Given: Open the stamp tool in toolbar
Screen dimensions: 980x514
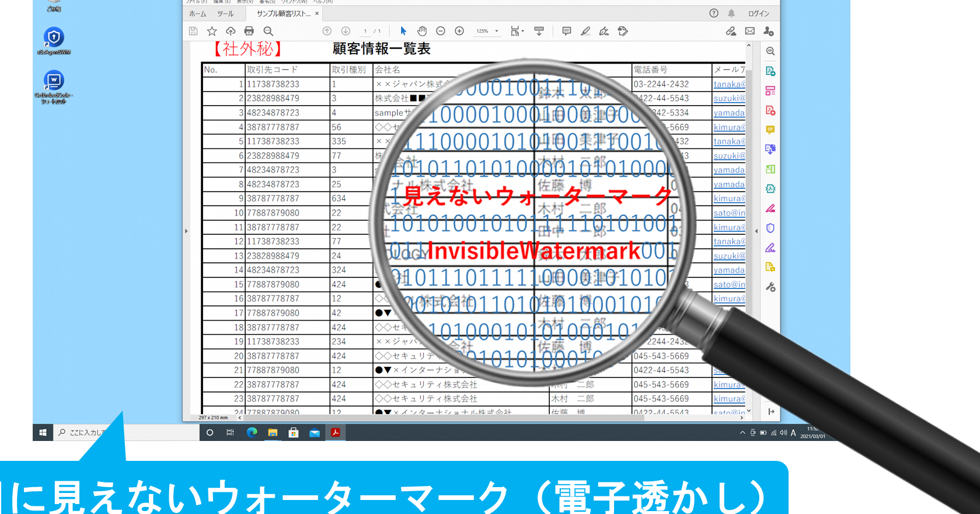Looking at the screenshot, I should 623,31.
